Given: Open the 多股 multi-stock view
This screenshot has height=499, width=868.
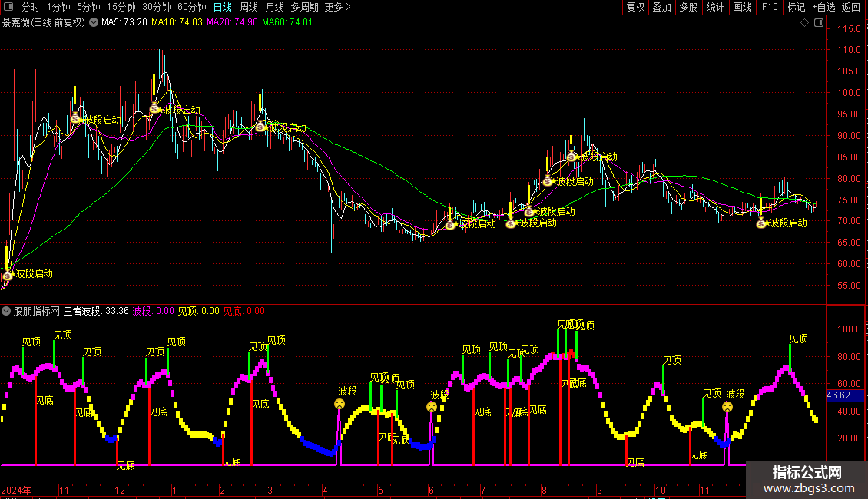Looking at the screenshot, I should 688,7.
